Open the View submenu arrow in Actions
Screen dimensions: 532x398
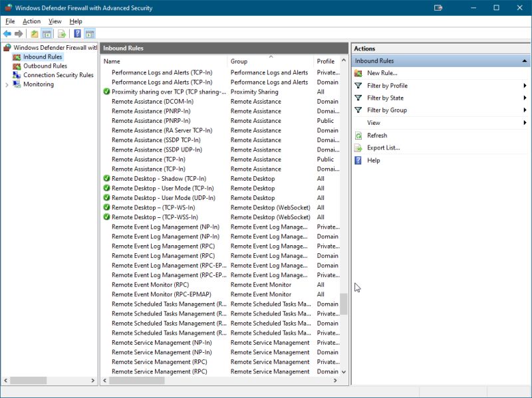tap(525, 123)
